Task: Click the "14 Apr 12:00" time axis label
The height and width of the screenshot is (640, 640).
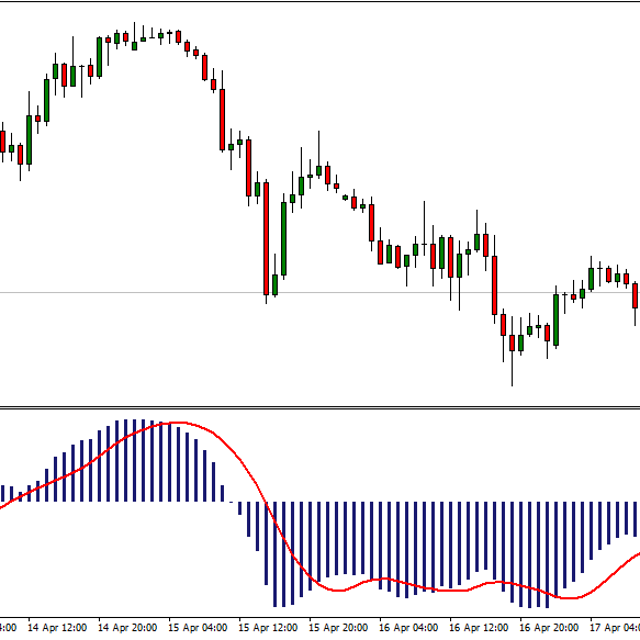Action: tap(56, 628)
